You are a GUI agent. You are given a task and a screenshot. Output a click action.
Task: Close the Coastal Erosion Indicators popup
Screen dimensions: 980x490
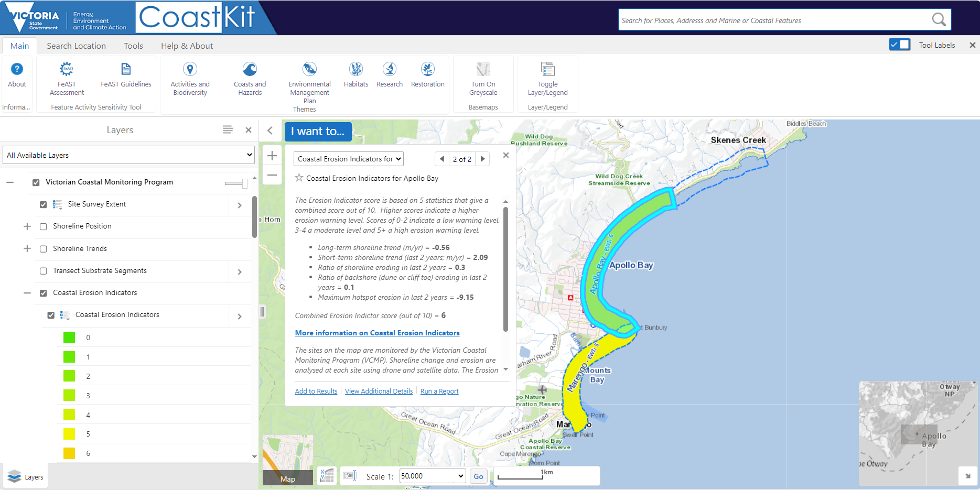pyautogui.click(x=505, y=155)
